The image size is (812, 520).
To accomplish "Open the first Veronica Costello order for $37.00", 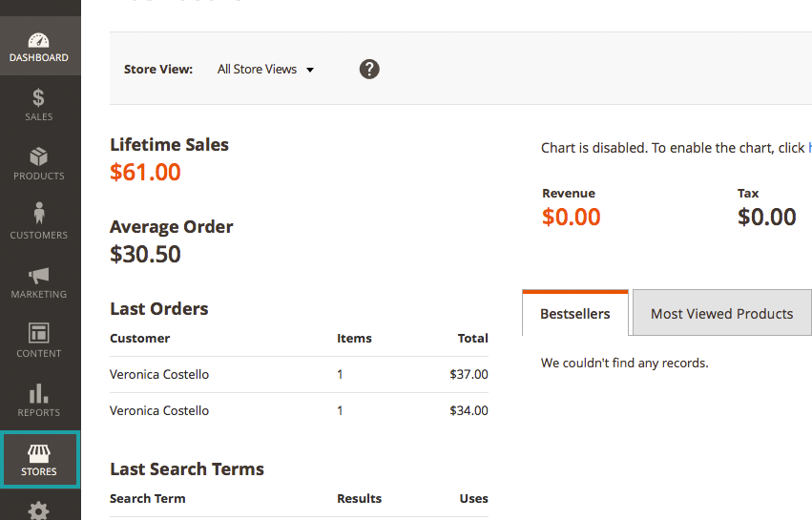I will (159, 375).
